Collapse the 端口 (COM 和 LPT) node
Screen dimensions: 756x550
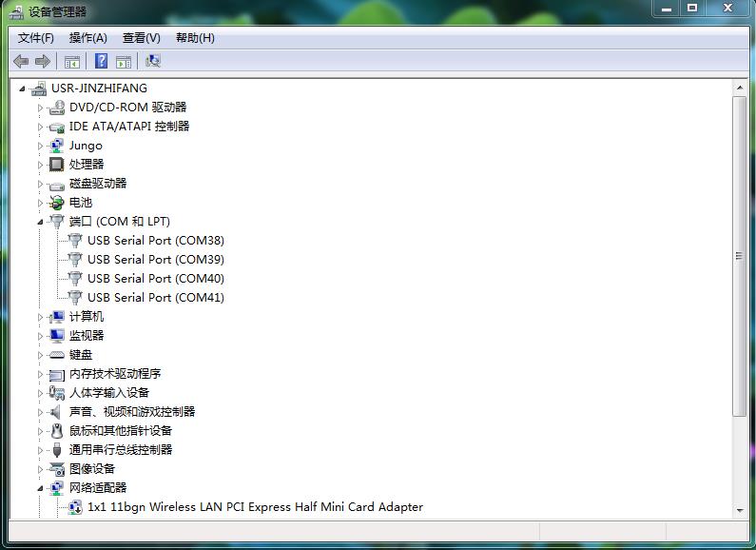[41, 222]
